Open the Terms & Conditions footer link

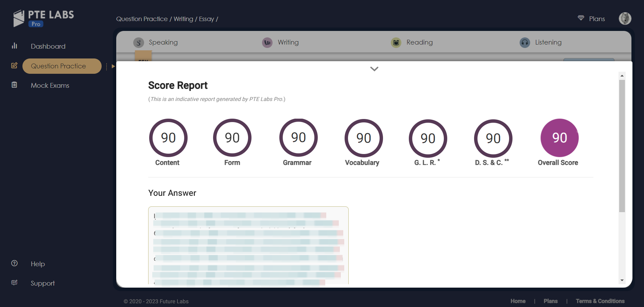600,301
